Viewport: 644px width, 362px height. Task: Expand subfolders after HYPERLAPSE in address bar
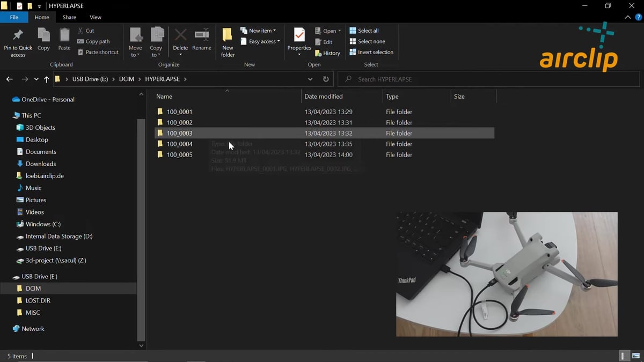click(186, 79)
